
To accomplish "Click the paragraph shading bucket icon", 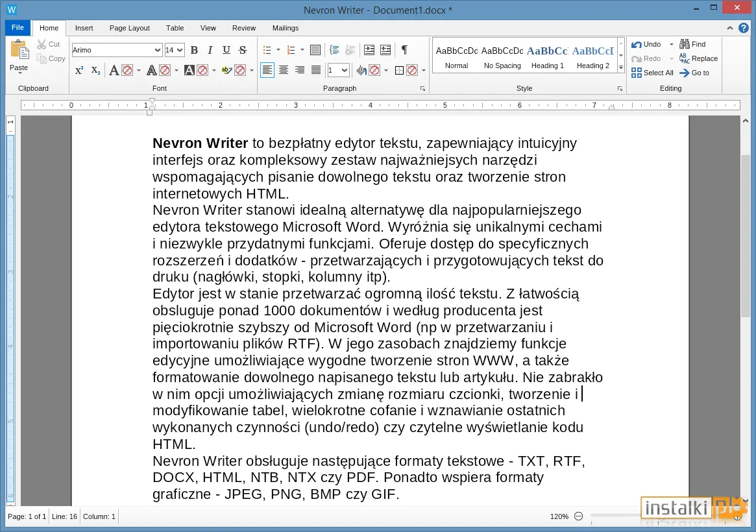I will tap(361, 71).
